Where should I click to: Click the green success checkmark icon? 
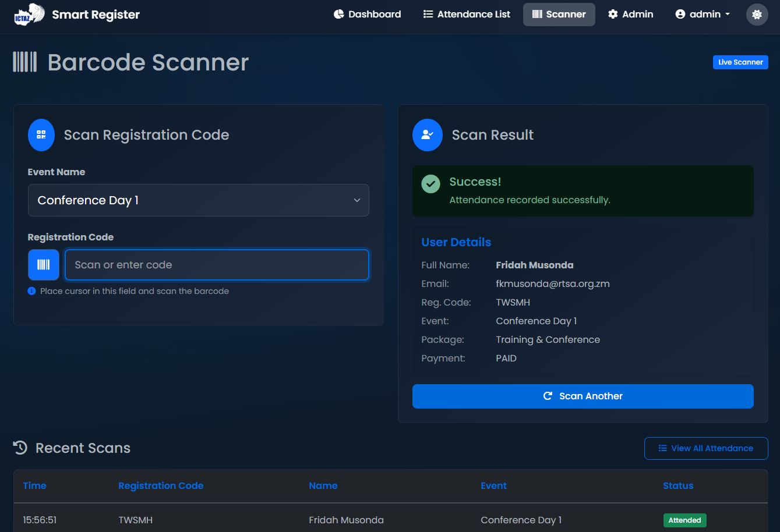click(x=430, y=184)
